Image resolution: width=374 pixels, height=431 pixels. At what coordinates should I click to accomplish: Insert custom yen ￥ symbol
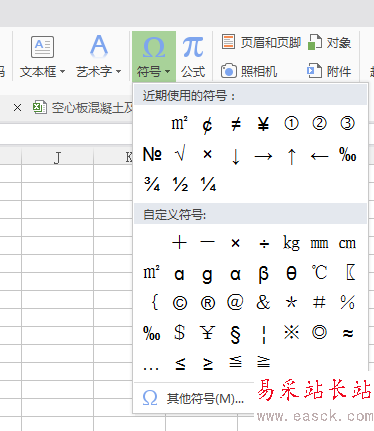pos(207,332)
